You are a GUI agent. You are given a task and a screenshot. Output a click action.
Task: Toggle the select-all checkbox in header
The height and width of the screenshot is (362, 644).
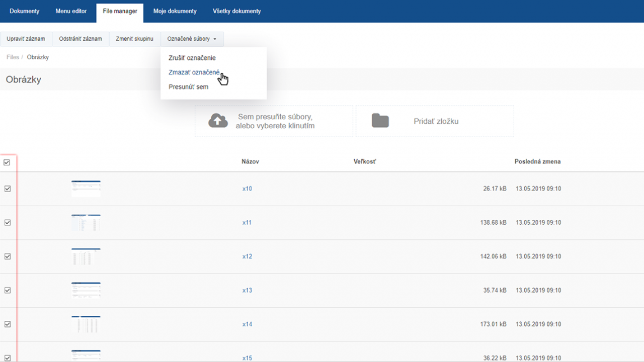7,162
